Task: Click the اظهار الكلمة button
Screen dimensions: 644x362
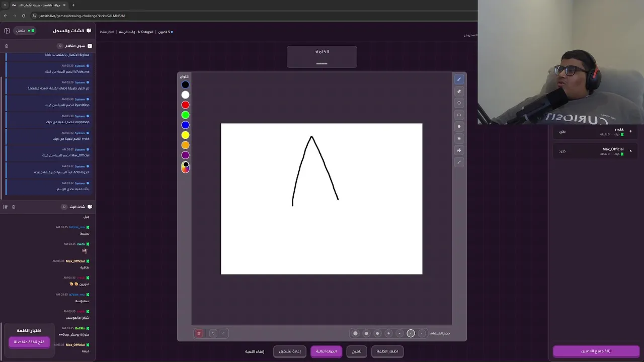Action: (x=387, y=351)
